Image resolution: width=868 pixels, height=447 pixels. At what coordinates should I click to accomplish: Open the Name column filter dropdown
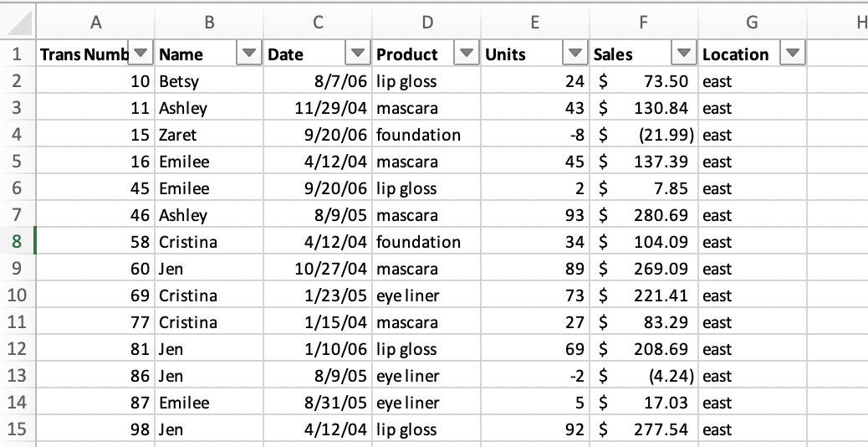249,54
